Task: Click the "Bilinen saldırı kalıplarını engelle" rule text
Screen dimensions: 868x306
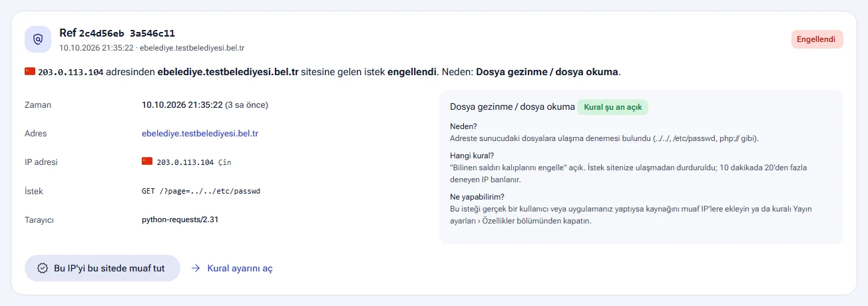Action: pyautogui.click(x=628, y=174)
